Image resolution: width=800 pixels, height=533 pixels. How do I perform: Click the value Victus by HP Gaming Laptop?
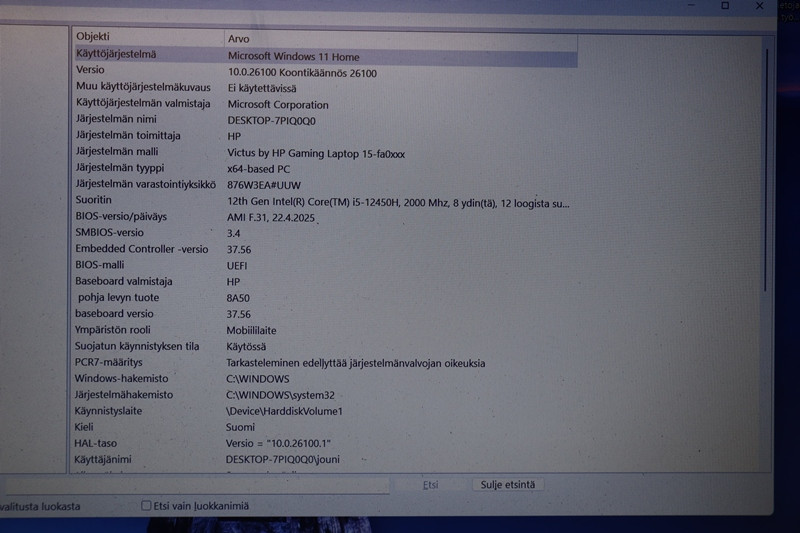coord(316,154)
